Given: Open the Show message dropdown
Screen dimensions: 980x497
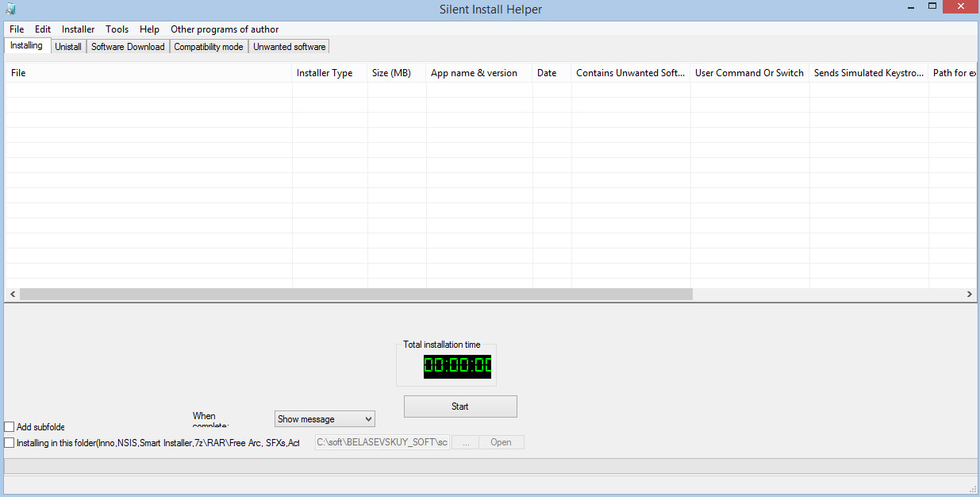Looking at the screenshot, I should pos(325,418).
